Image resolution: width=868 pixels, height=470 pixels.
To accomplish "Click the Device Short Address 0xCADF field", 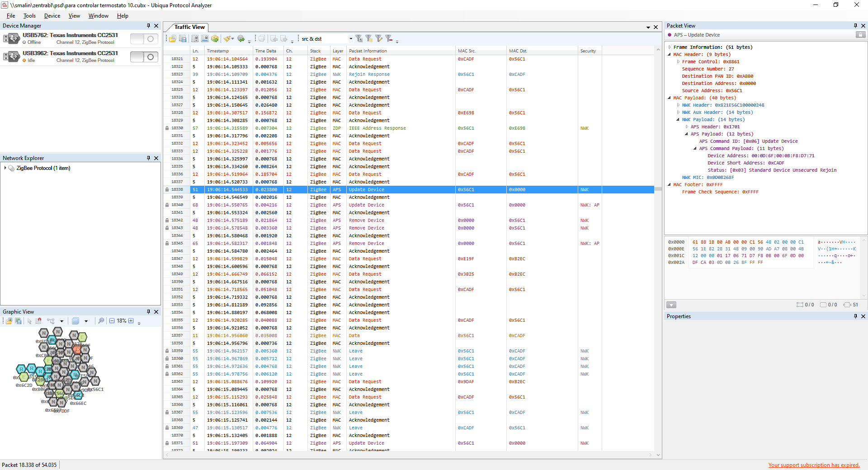I will click(746, 163).
